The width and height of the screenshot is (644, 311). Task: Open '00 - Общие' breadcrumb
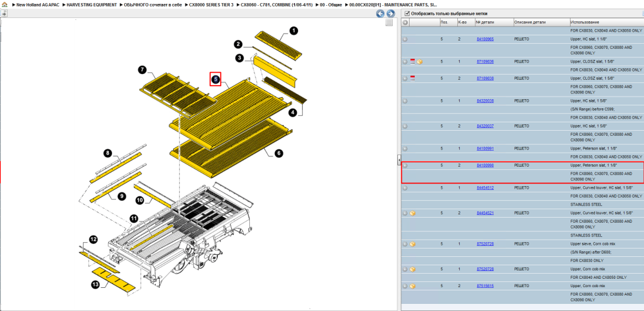coord(331,5)
